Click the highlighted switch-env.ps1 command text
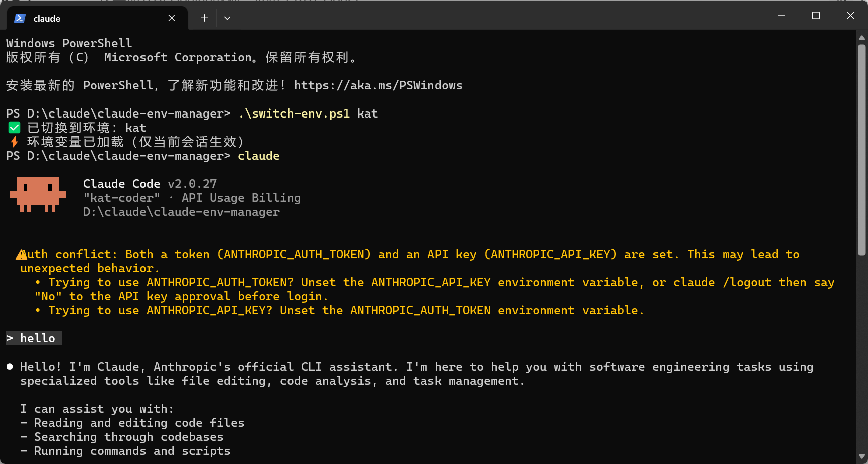The height and width of the screenshot is (464, 868). [294, 113]
